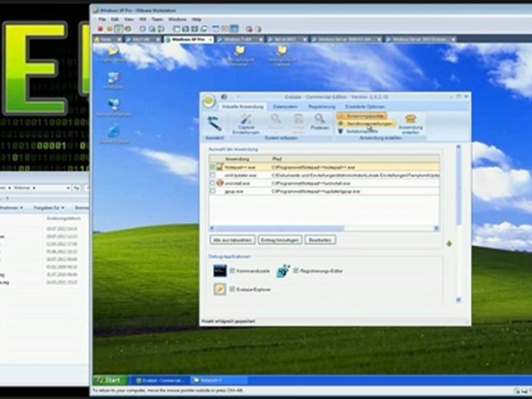Toggle the Evalaze-Explorer checkbox
The height and width of the screenshot is (399, 532).
tap(232, 289)
